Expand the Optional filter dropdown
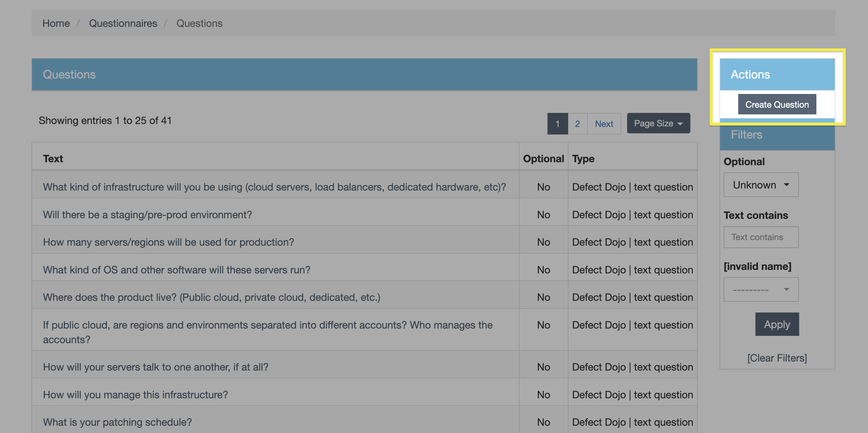 761,185
